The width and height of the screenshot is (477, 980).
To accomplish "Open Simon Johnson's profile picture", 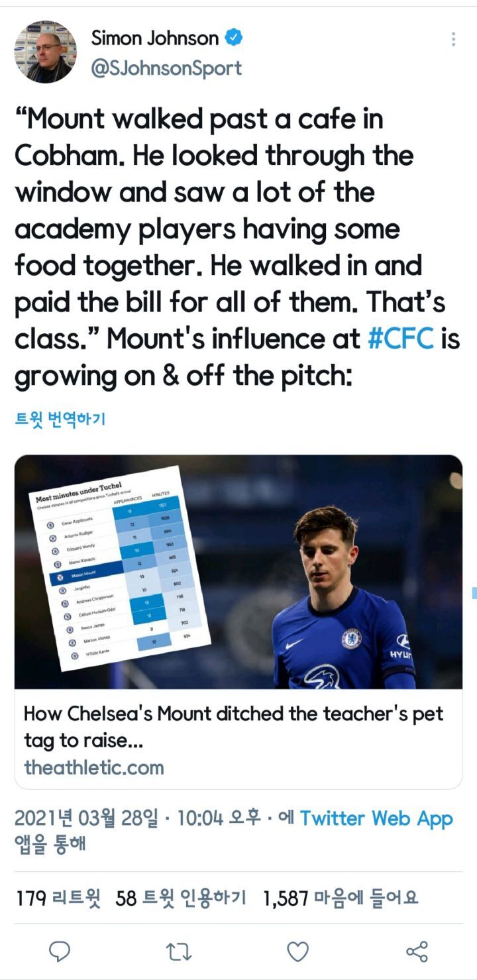I will (x=46, y=52).
